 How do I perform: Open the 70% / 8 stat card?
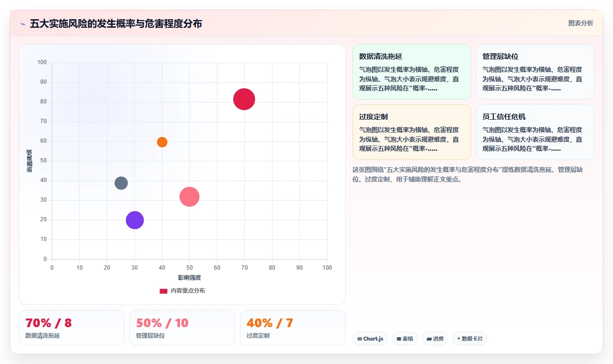coord(71,328)
